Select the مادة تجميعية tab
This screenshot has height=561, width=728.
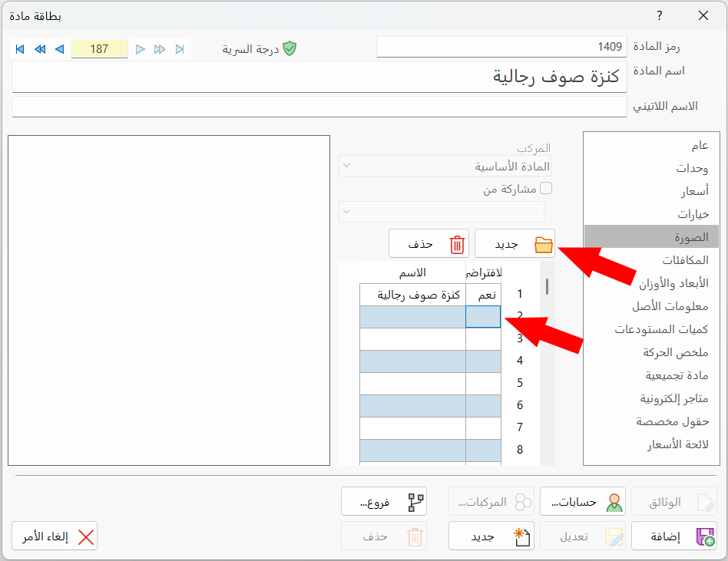pos(651,375)
